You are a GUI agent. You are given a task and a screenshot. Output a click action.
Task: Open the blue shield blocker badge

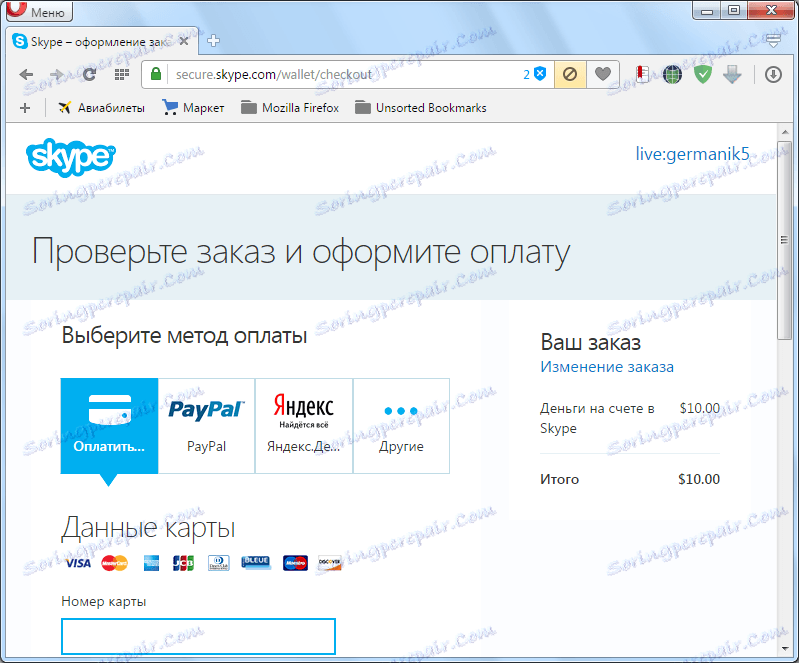click(535, 74)
